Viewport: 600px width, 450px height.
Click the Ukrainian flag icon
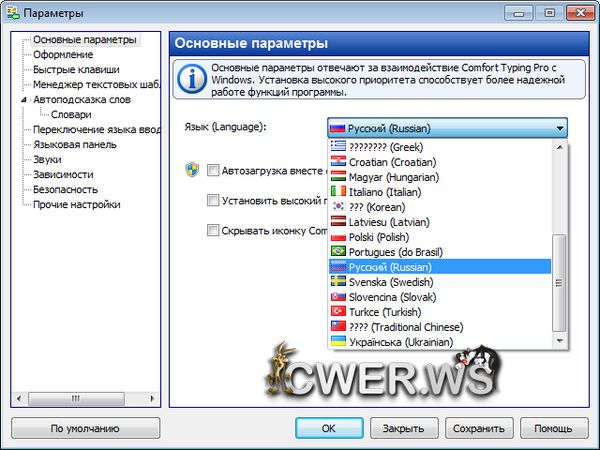click(338, 341)
